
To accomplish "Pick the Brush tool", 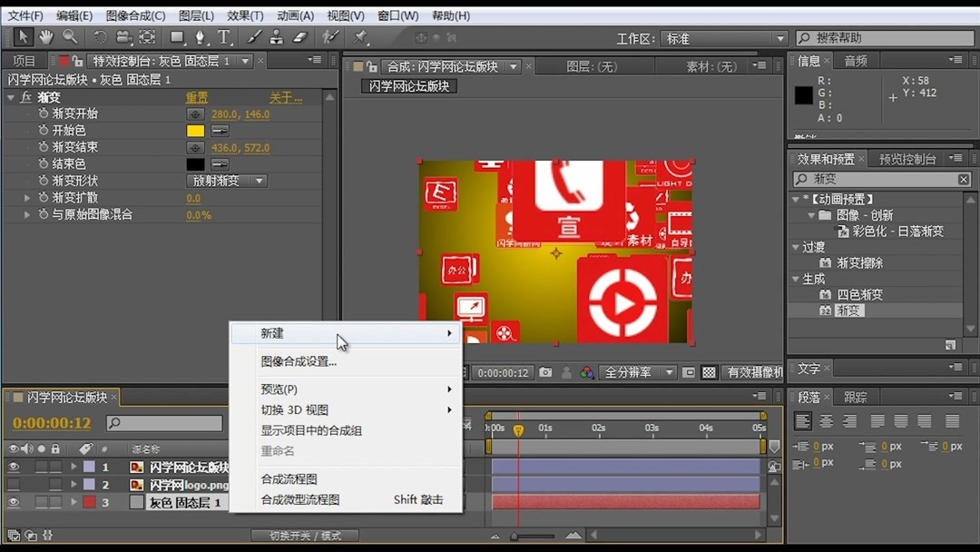I will point(254,37).
